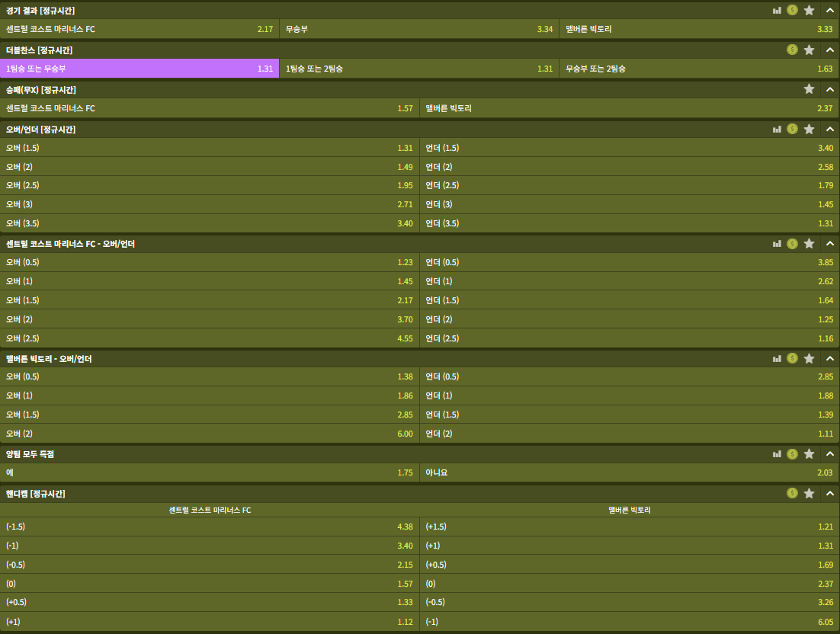The height and width of the screenshot is (634, 840).
Task: Click coin icon for 센트럴 코스트 마리너스 FC - 오버/언더
Action: click(x=793, y=244)
